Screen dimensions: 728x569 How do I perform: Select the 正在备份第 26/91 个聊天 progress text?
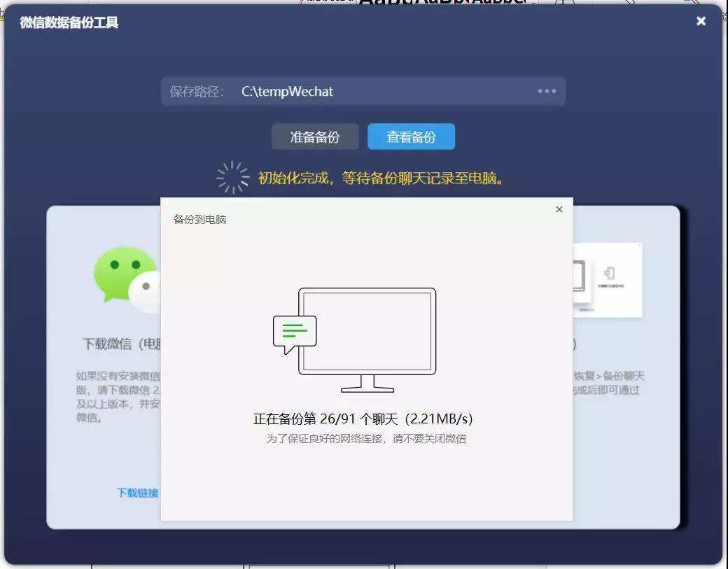[363, 419]
